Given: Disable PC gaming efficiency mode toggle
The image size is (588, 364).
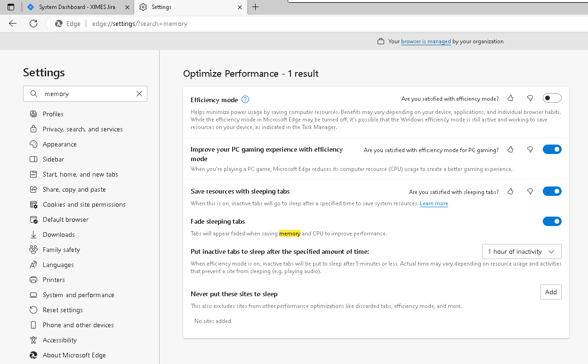Looking at the screenshot, I should coord(552,149).
